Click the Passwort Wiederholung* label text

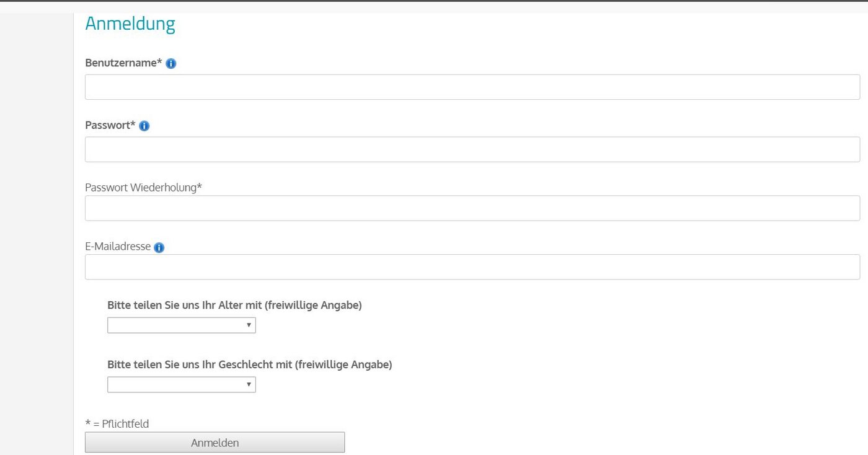coord(143,187)
